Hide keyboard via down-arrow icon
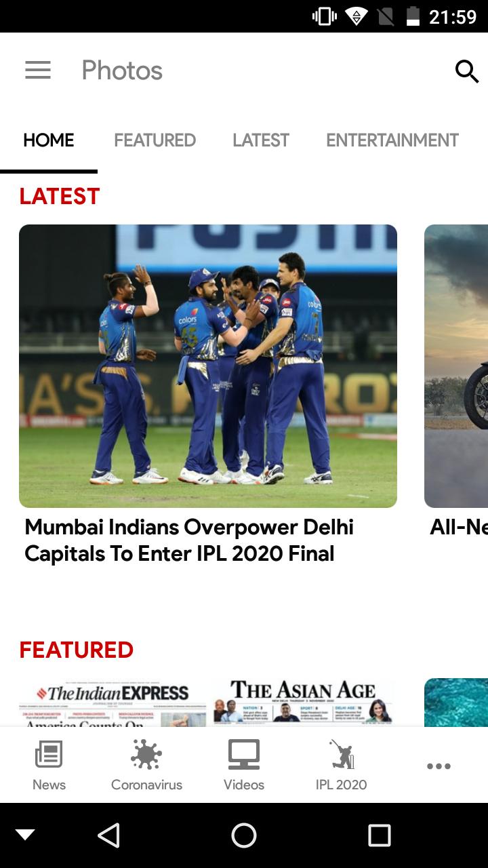 pos(25,835)
